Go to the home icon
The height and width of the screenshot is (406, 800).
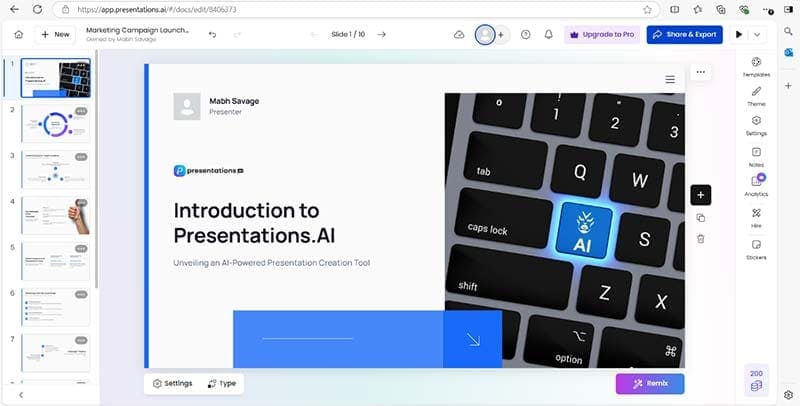19,35
